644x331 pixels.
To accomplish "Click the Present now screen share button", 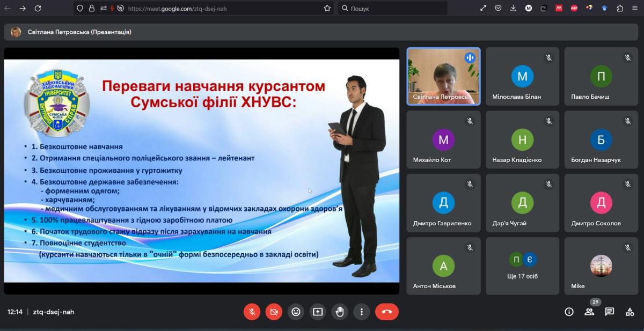I will pyautogui.click(x=318, y=312).
